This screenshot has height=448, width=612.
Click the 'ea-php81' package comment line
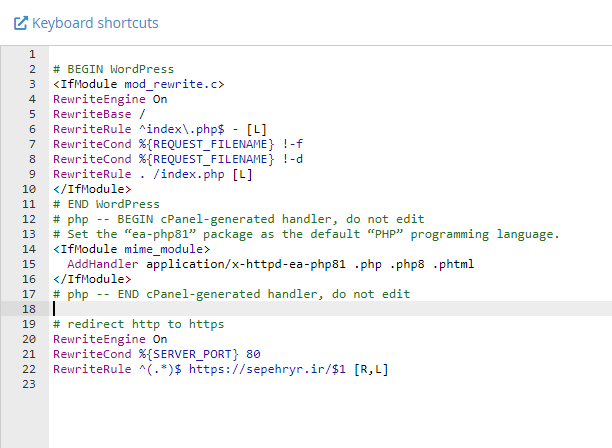306,234
